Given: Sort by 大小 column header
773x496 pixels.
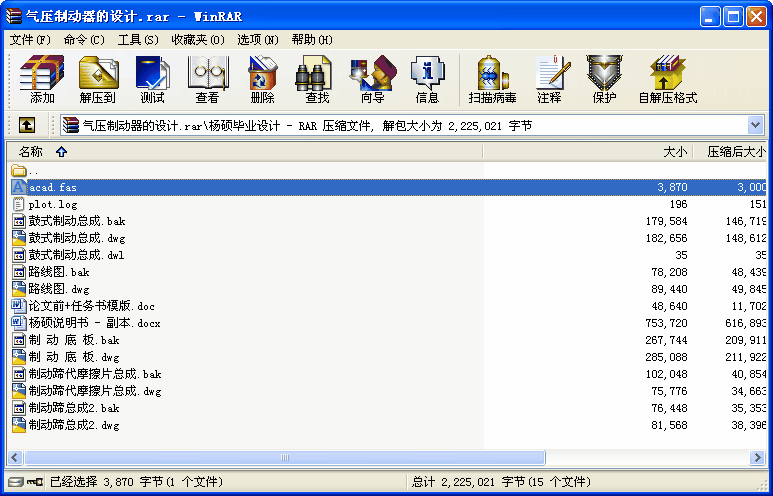Looking at the screenshot, I should click(675, 152).
